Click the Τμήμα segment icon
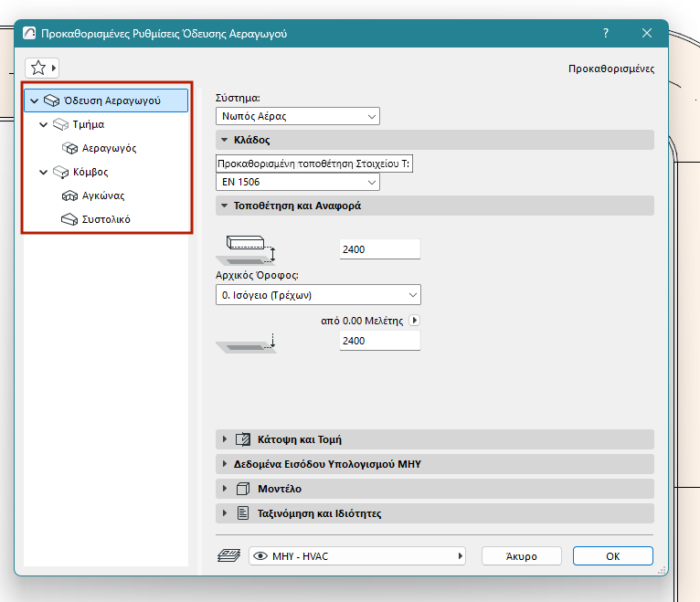The height and width of the screenshot is (602, 700). (x=60, y=124)
